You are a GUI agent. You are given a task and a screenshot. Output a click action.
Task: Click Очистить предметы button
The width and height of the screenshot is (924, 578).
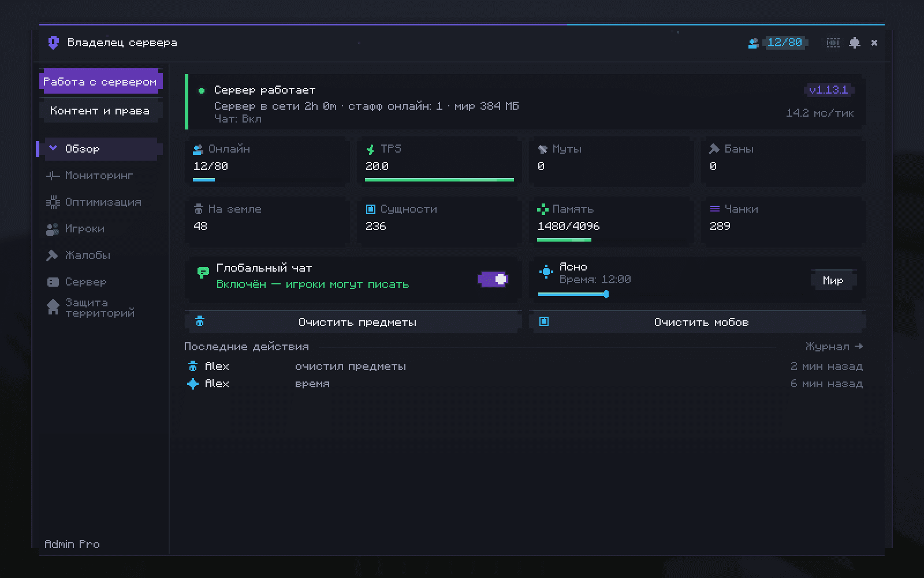(353, 322)
